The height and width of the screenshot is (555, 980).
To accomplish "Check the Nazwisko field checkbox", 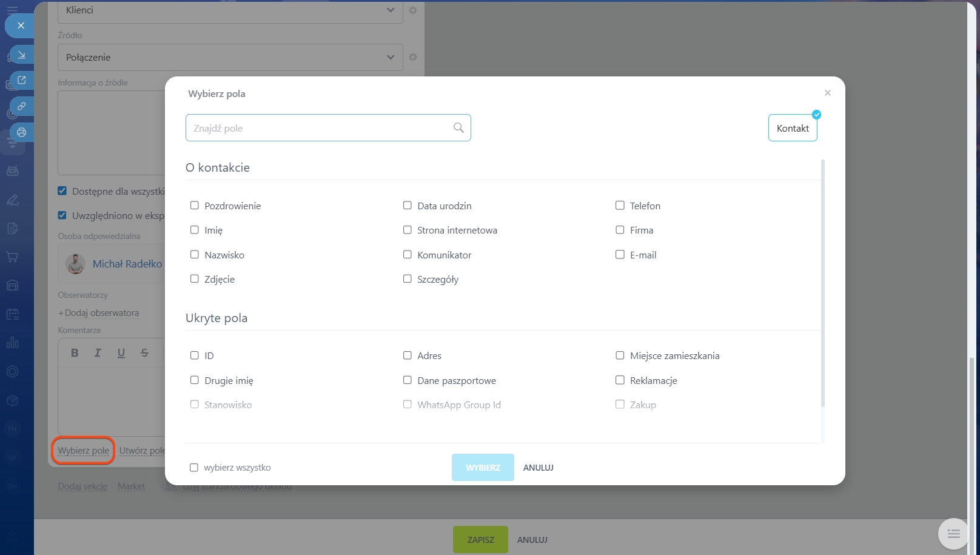I will click(195, 255).
